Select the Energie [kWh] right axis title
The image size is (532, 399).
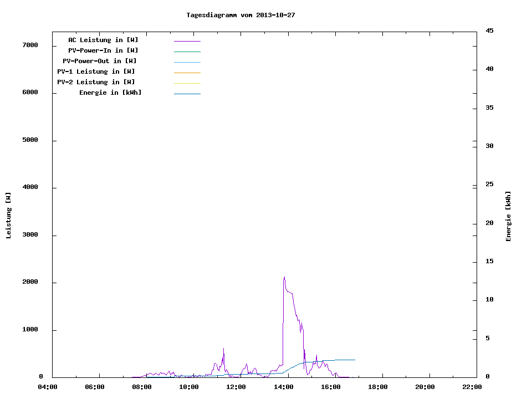(x=508, y=216)
